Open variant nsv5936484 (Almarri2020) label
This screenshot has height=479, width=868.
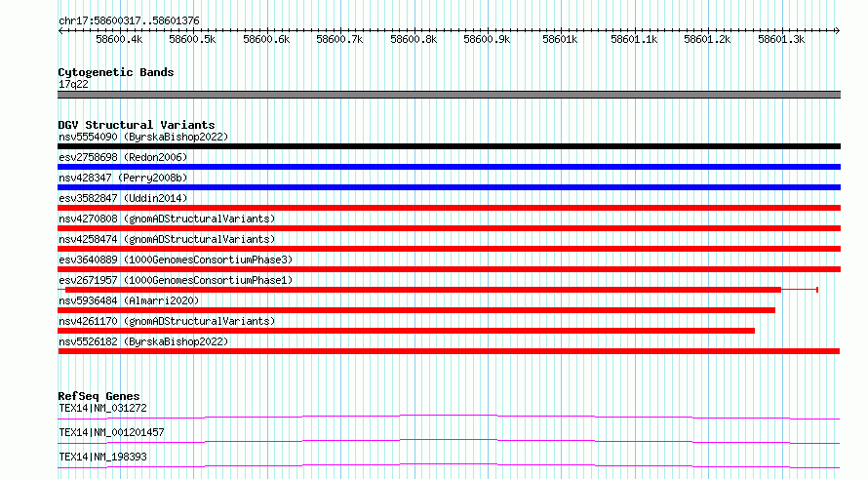[129, 300]
